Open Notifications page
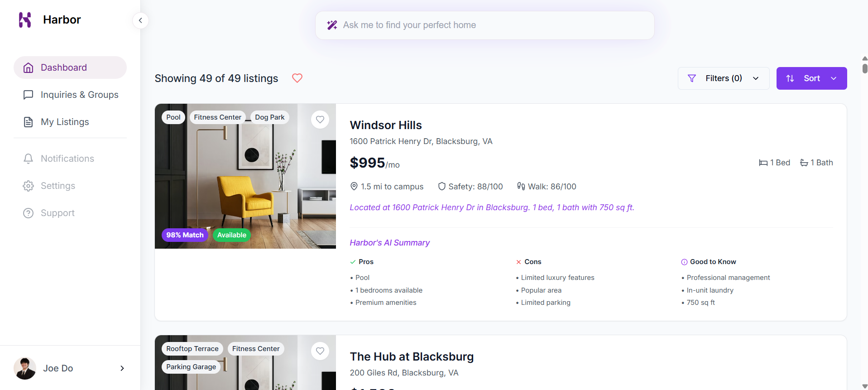 point(70,159)
